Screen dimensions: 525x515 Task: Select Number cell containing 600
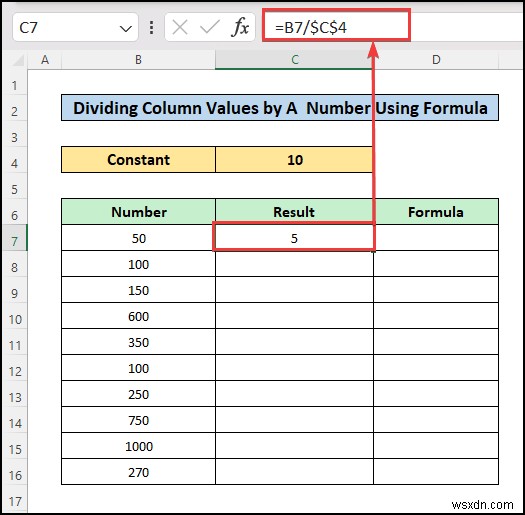click(138, 316)
